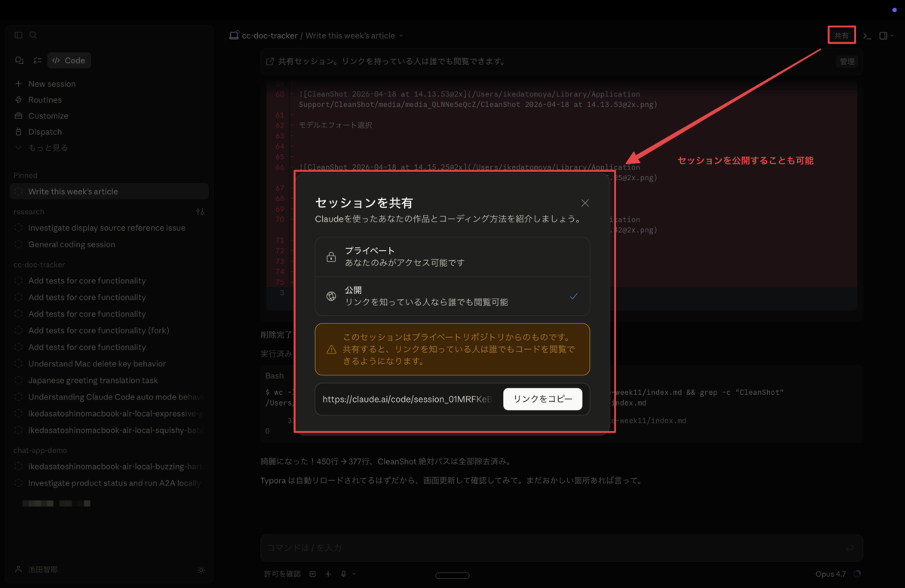Click the shared session link icon
This screenshot has width=905, height=588.
click(270, 62)
